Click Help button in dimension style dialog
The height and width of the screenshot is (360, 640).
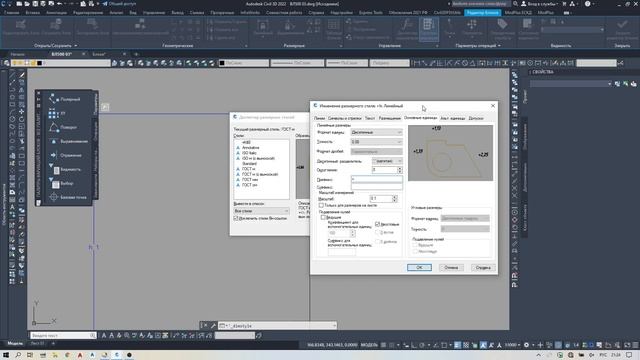click(483, 267)
